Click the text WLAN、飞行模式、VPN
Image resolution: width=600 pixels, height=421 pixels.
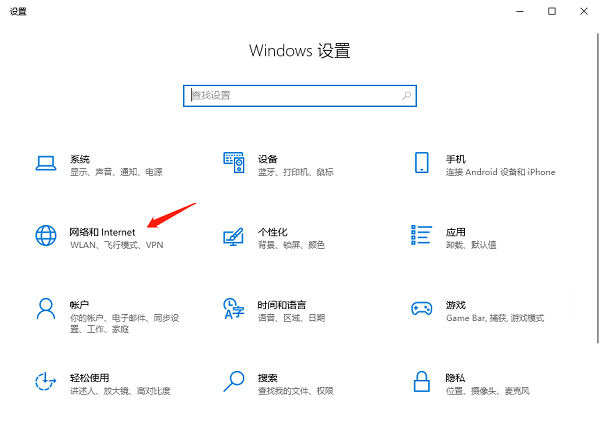pyautogui.click(x=116, y=245)
